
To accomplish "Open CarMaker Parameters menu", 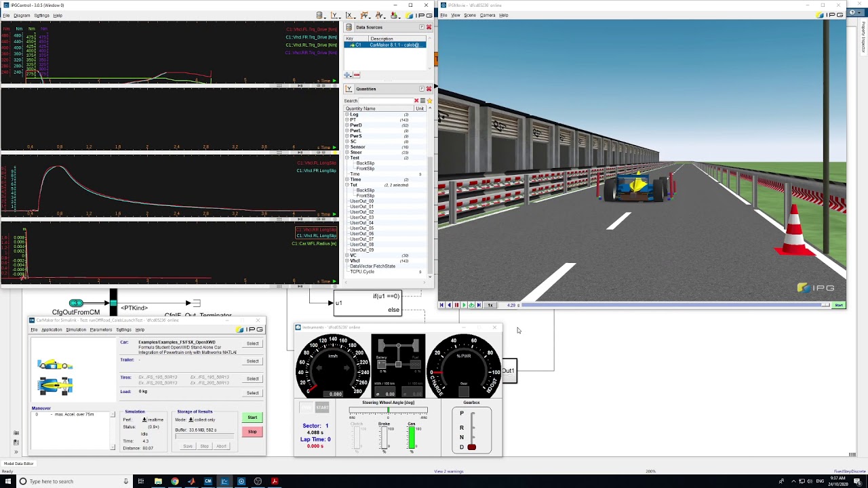I will 101,329.
